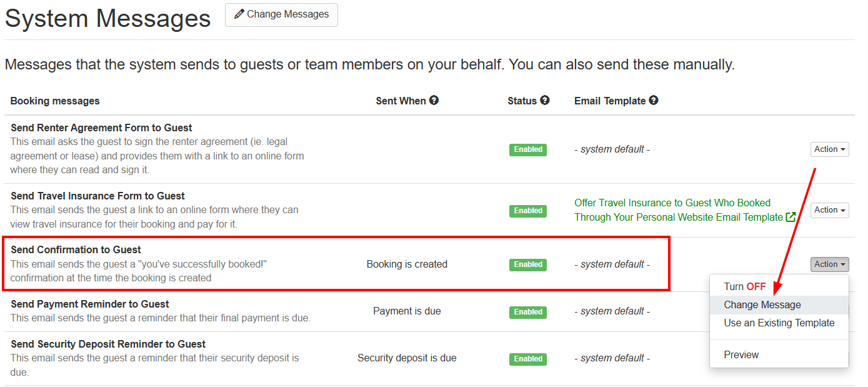The height and width of the screenshot is (387, 868).
Task: Click the external link icon beside Travel Insurance template
Action: [791, 217]
